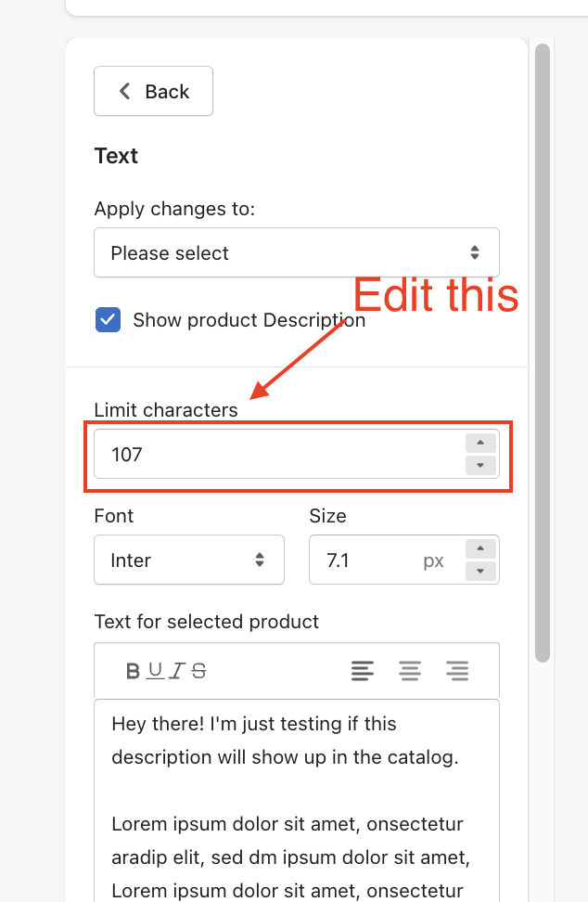Screen dimensions: 588x902
Task: Click the Back chevron arrow icon
Action: 125,91
